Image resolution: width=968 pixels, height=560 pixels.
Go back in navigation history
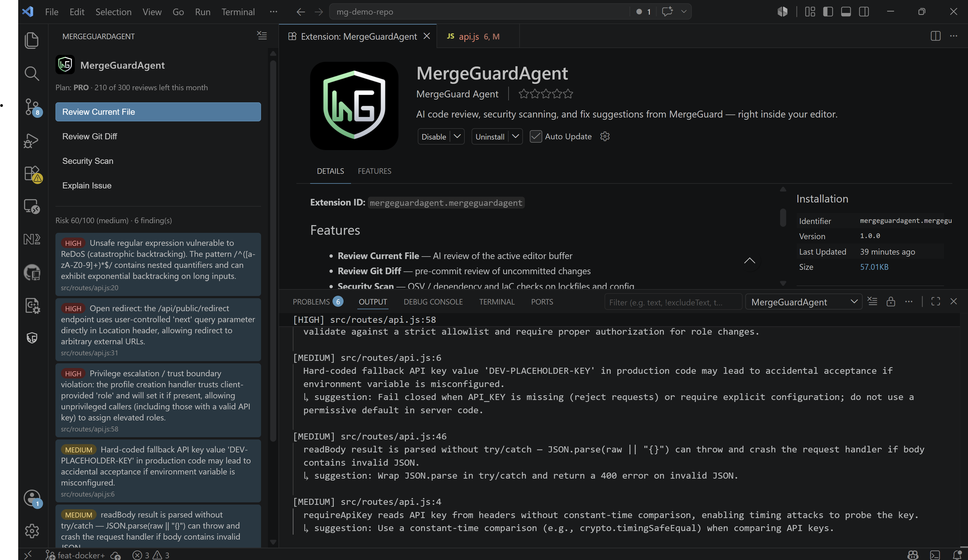[x=300, y=12]
